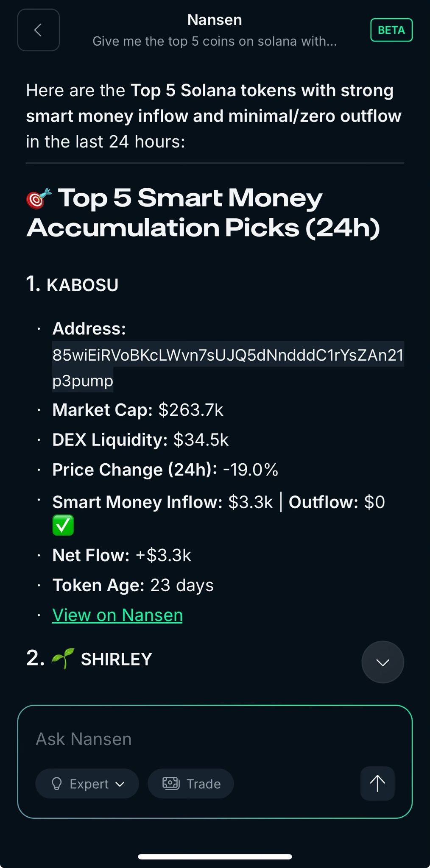Open the Expert mode dropdown
The height and width of the screenshot is (868, 430).
tap(87, 784)
